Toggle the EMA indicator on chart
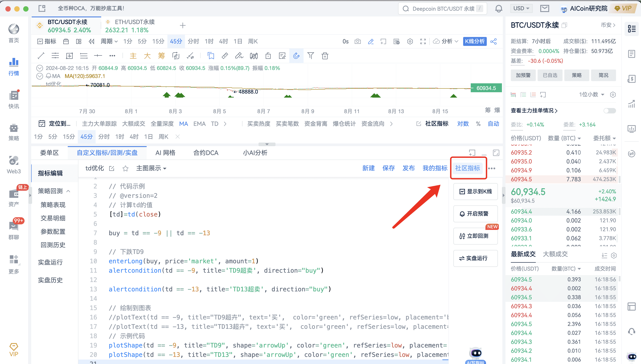The image size is (641, 364). coord(199,124)
